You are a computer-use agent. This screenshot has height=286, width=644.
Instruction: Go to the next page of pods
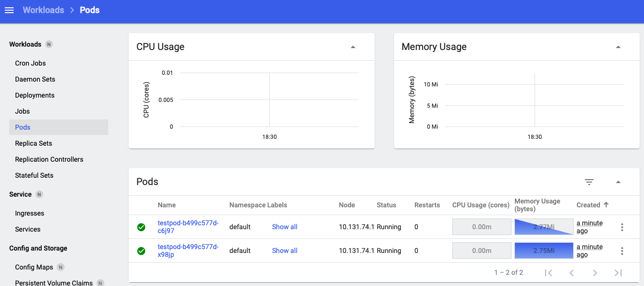(x=595, y=273)
